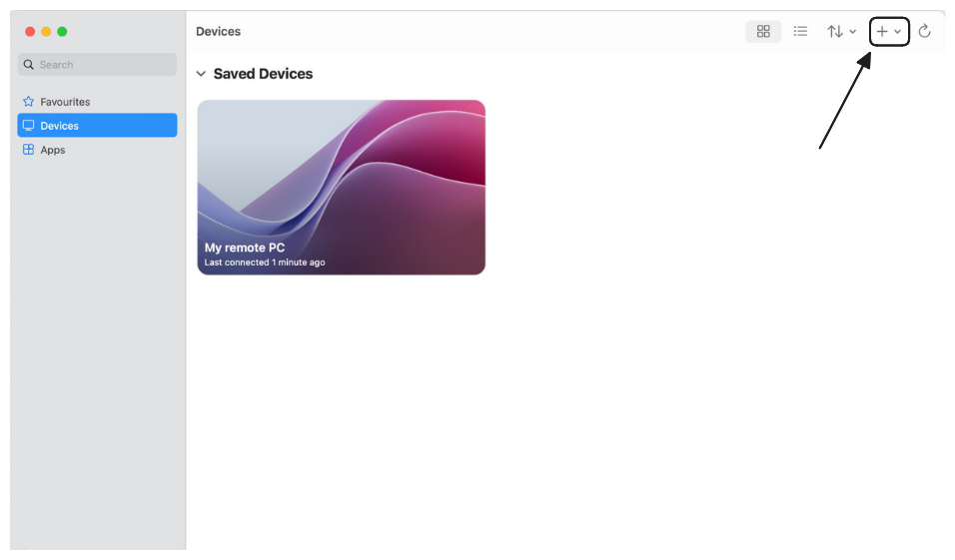Maximize window with green button
Image resolution: width=955 pixels, height=560 pixels.
pyautogui.click(x=62, y=32)
